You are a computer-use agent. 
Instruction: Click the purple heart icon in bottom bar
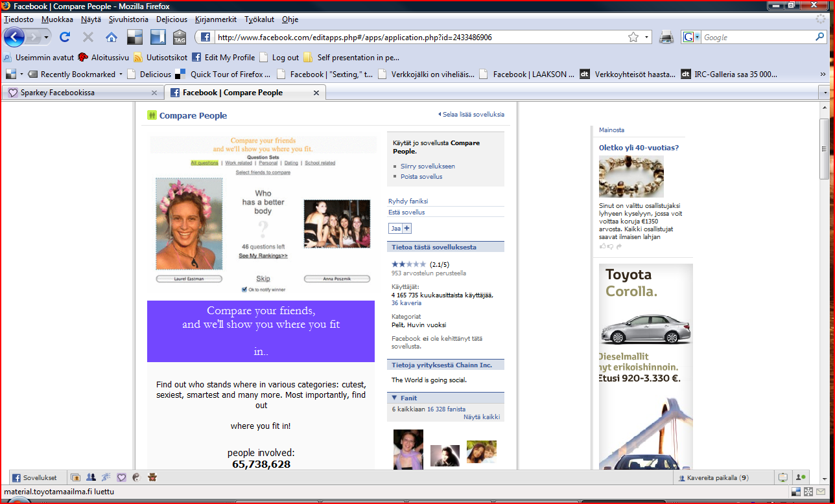pyautogui.click(x=121, y=478)
